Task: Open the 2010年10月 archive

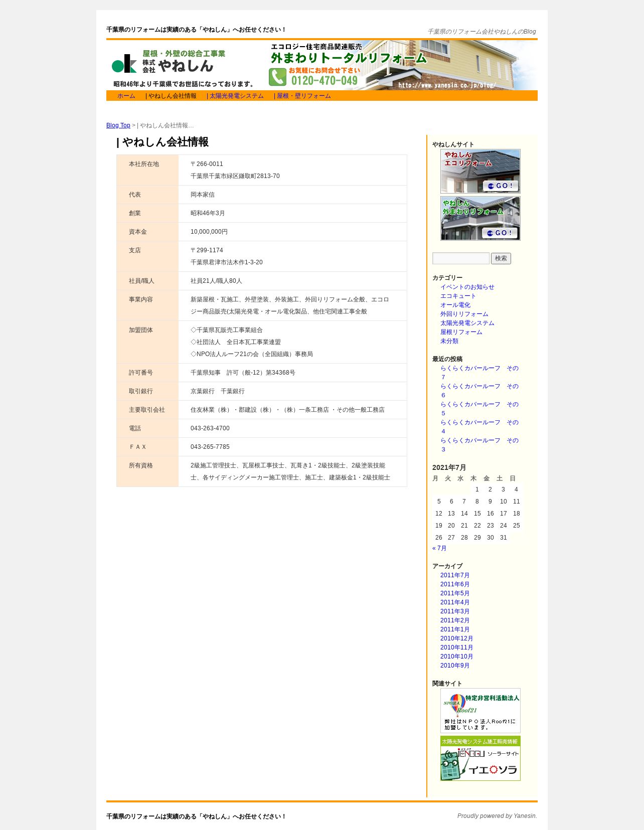Action: (456, 656)
